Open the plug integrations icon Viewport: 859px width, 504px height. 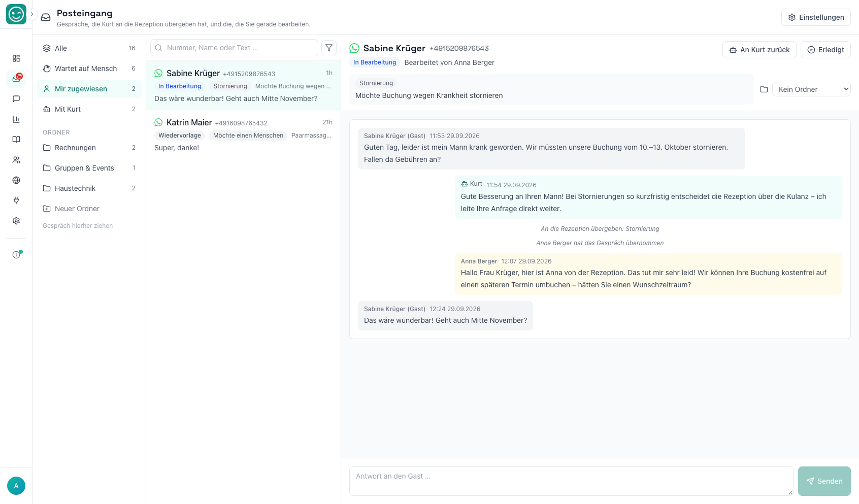[x=16, y=200]
